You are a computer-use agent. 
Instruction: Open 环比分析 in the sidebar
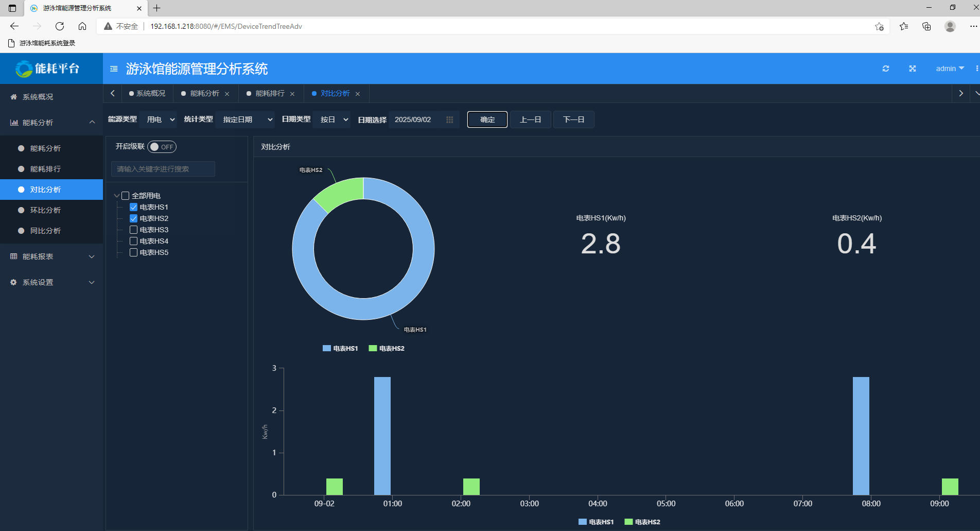pos(45,210)
